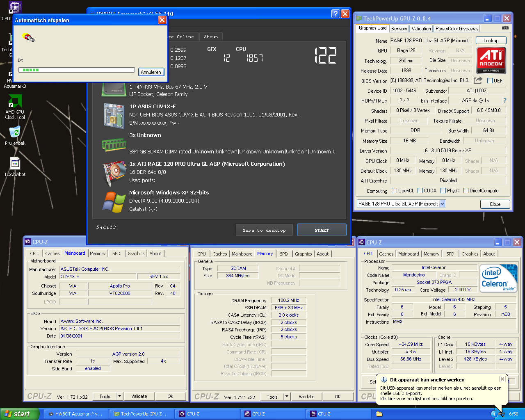
Task: Click Annuleren in the Automatisch afspelen dialog
Action: tap(151, 72)
